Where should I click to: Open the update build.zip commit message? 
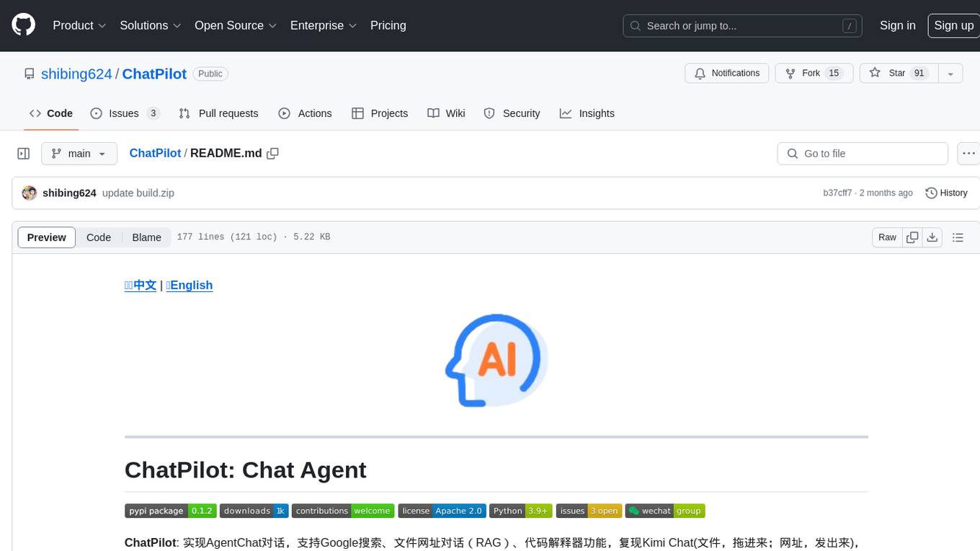click(x=138, y=193)
